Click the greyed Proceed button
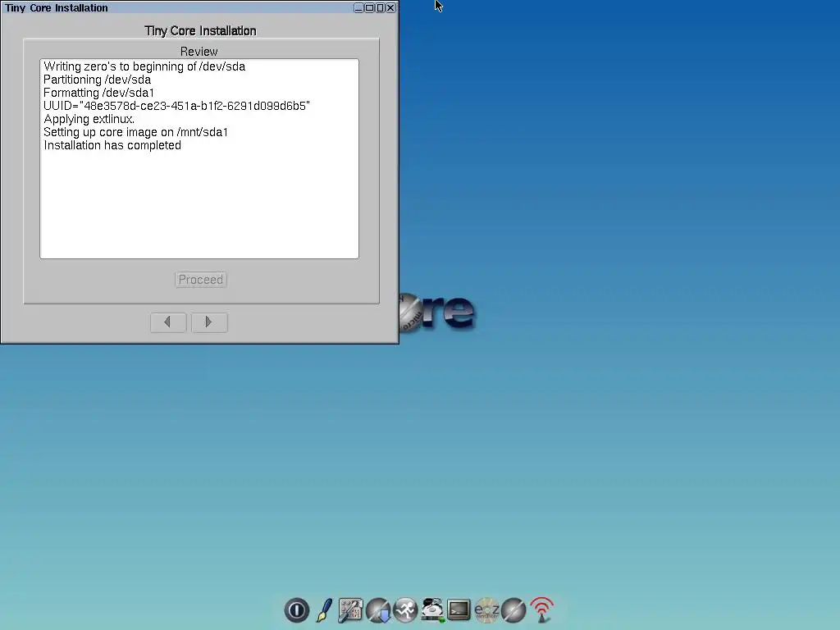Image resolution: width=840 pixels, height=630 pixels. coord(201,280)
